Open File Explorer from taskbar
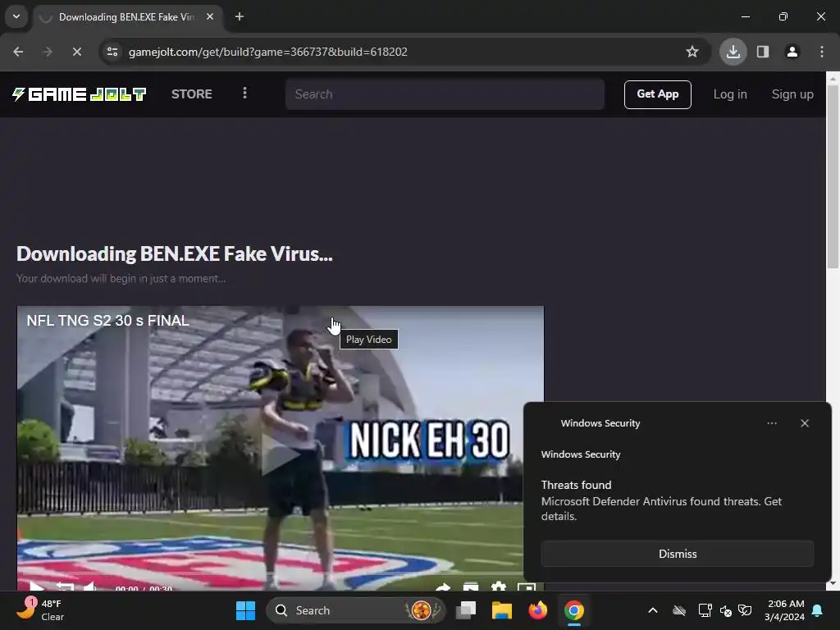Image resolution: width=840 pixels, height=630 pixels. [502, 610]
